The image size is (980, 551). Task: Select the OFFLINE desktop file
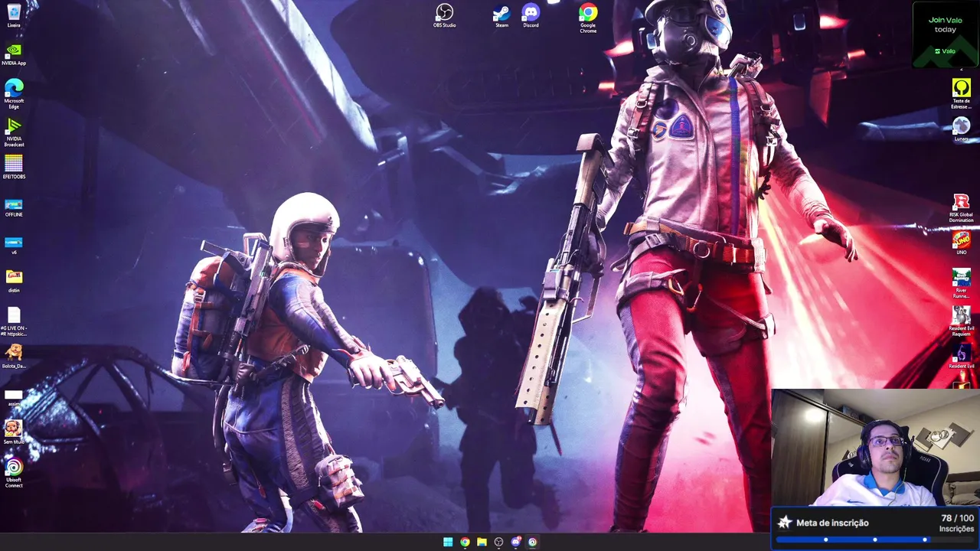14,207
